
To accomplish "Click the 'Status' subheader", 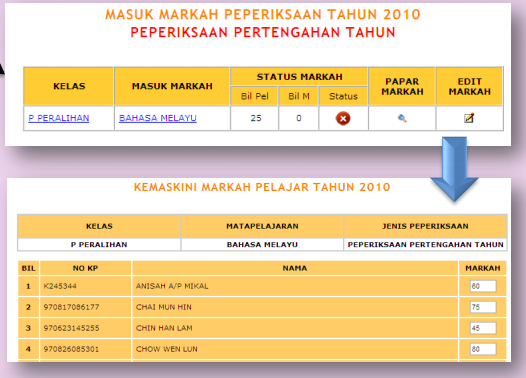I will (343, 96).
